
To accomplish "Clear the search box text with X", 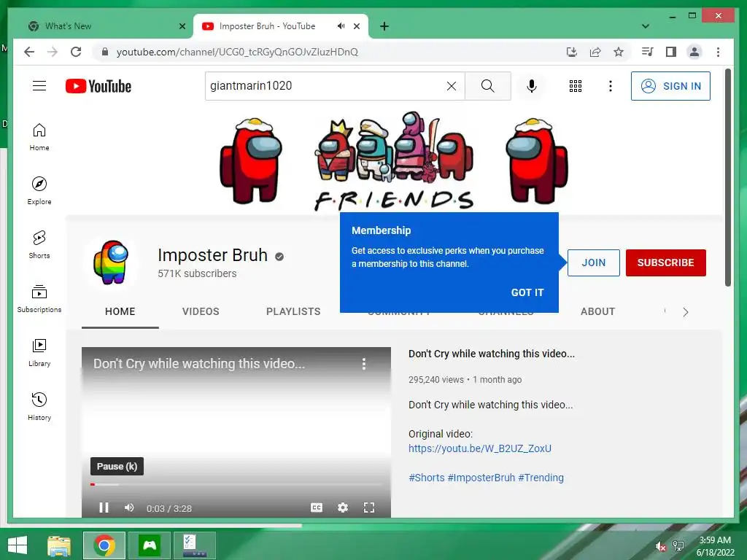I will [x=451, y=86].
